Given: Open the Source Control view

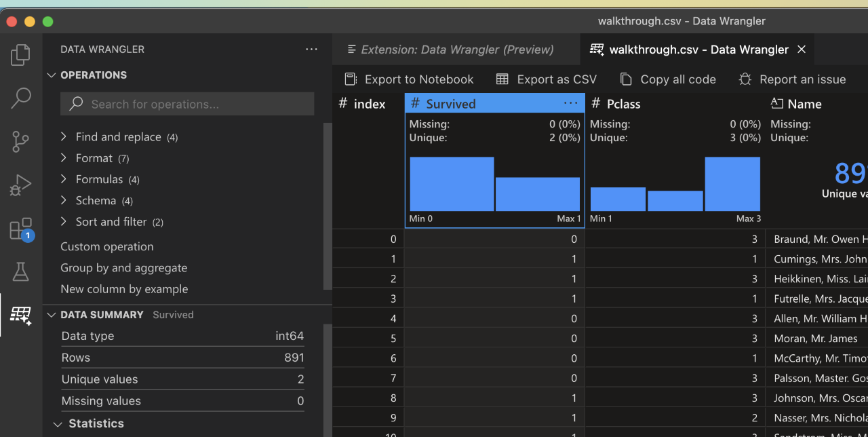Looking at the screenshot, I should click(x=20, y=141).
